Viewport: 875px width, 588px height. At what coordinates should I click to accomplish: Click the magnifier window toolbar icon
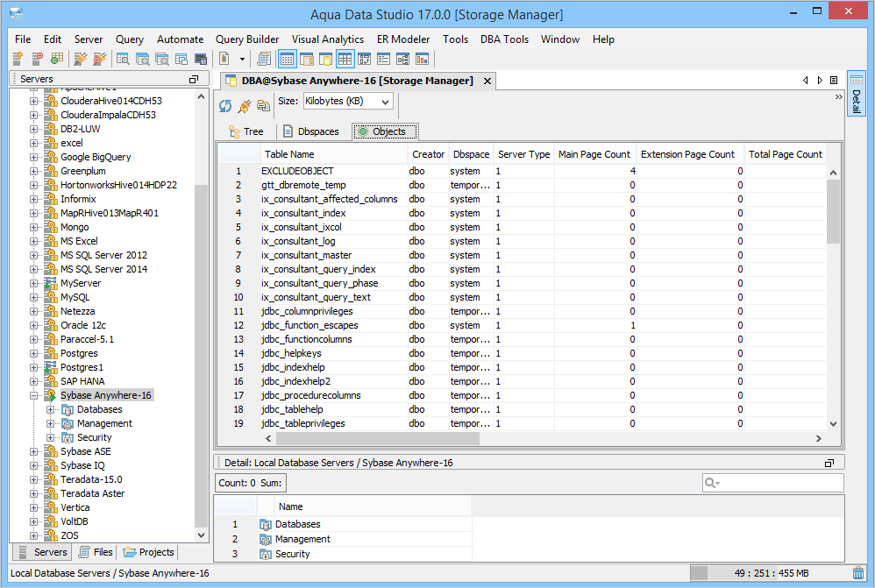pyautogui.click(x=123, y=59)
